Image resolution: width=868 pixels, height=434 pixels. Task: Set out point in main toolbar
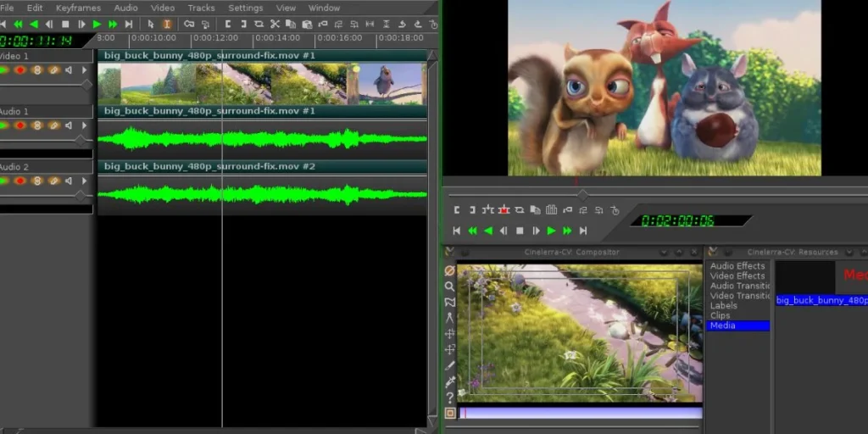(x=243, y=25)
